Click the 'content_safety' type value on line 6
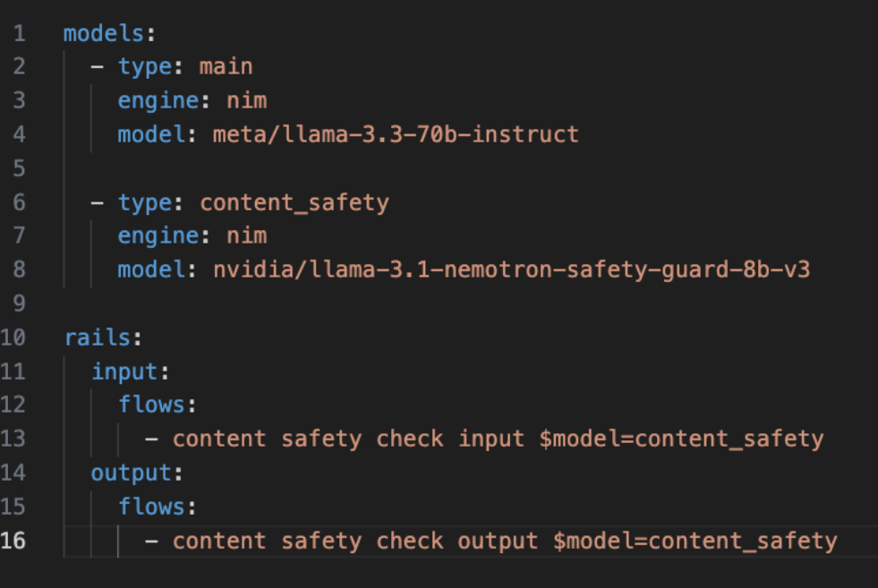The width and height of the screenshot is (878, 588). (294, 203)
